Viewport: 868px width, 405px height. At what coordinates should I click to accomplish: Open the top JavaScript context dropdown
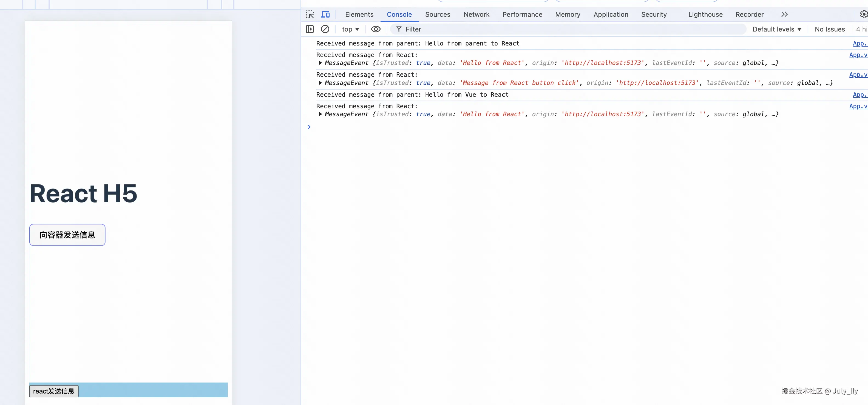[350, 29]
